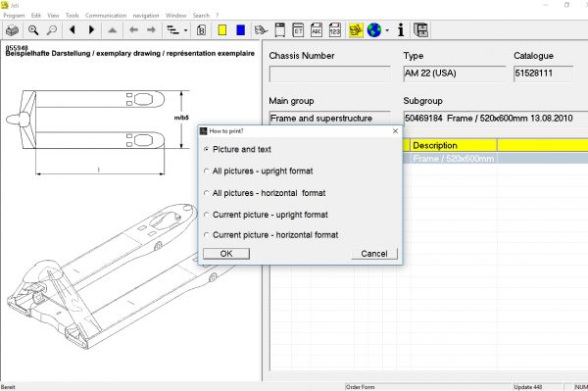Click the zoom out magnifier icon

pos(52,30)
